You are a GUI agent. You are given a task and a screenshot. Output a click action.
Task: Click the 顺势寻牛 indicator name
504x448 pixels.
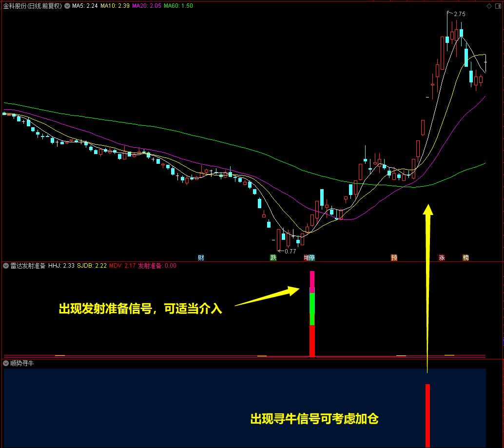click(22, 363)
